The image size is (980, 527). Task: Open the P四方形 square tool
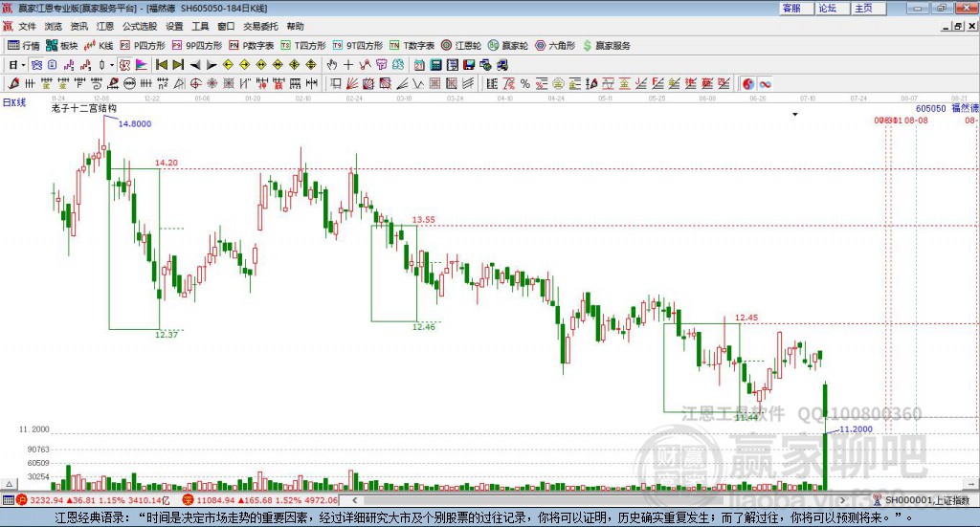143,46
